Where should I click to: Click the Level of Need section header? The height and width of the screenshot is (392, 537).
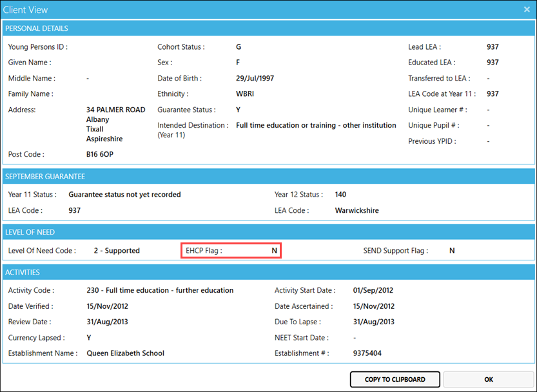30,232
